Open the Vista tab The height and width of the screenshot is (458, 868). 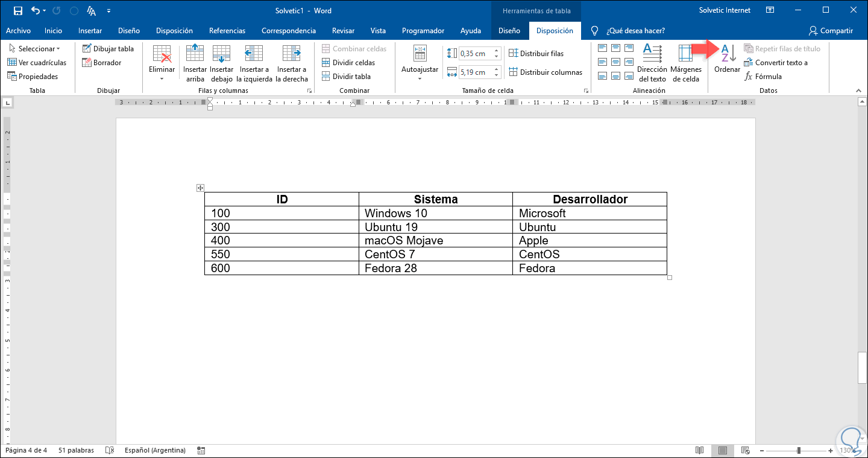pyautogui.click(x=378, y=31)
